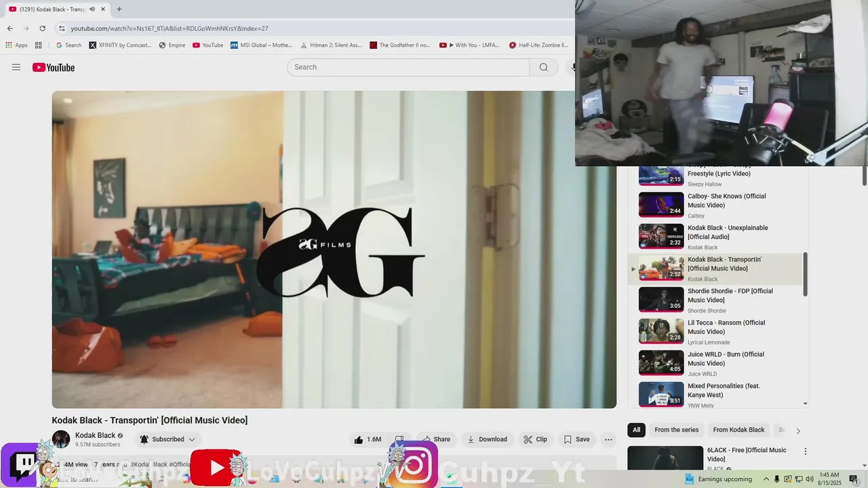Switch to the Kodak Black browser tab
The image size is (868, 488).
click(x=58, y=9)
